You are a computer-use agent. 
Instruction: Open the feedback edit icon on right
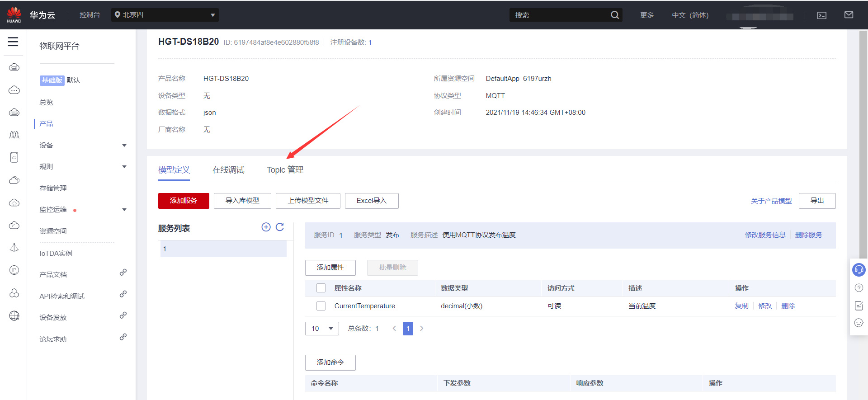point(859,306)
